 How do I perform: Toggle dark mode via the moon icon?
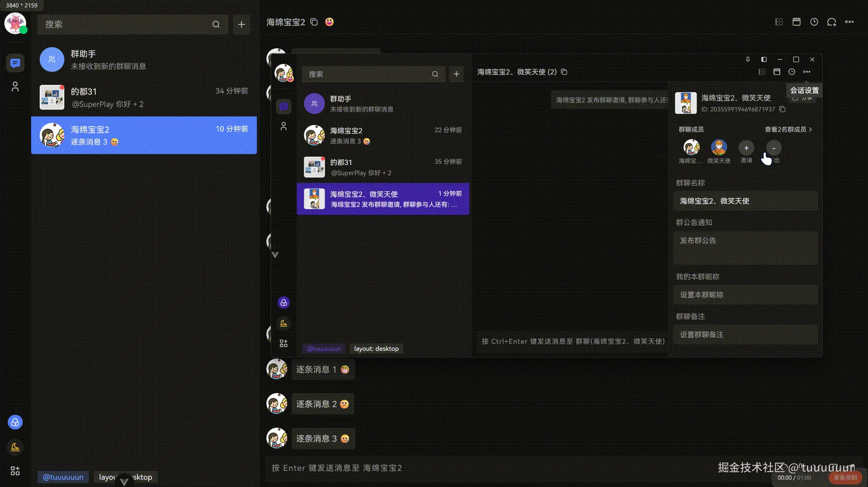coord(15,447)
